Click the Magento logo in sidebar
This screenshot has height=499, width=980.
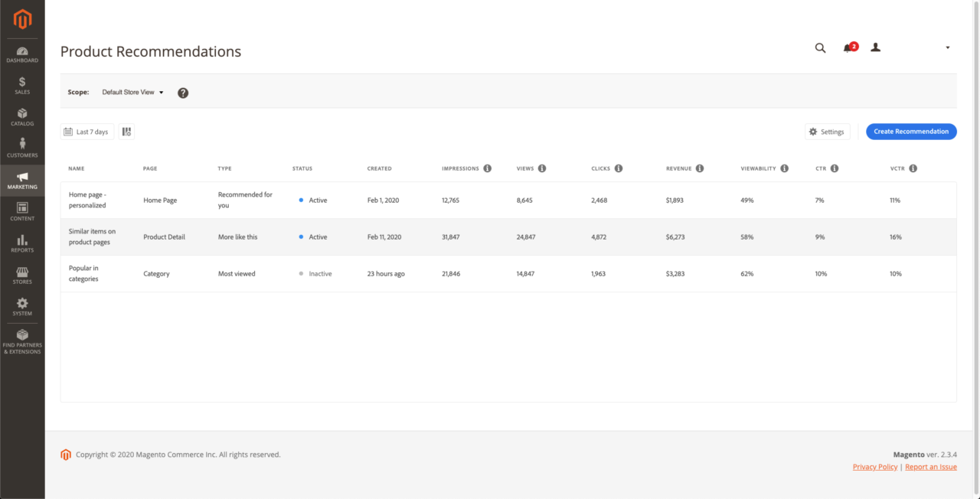(x=22, y=20)
